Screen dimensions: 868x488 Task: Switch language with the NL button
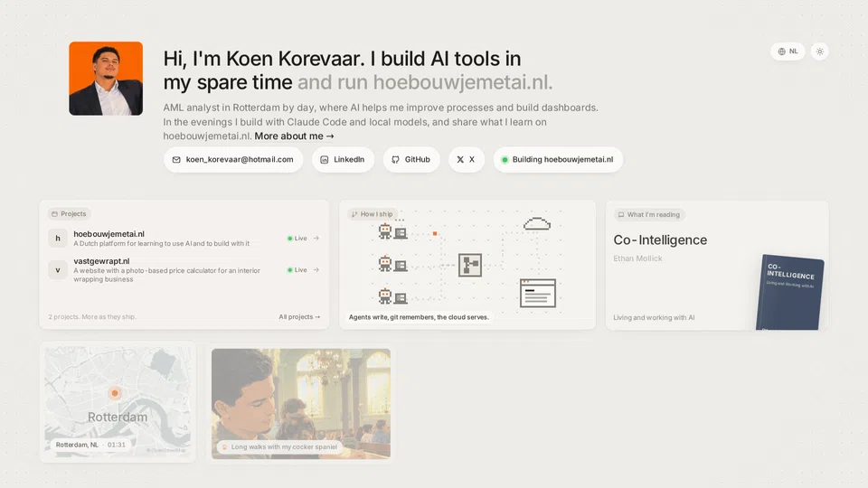(x=788, y=52)
